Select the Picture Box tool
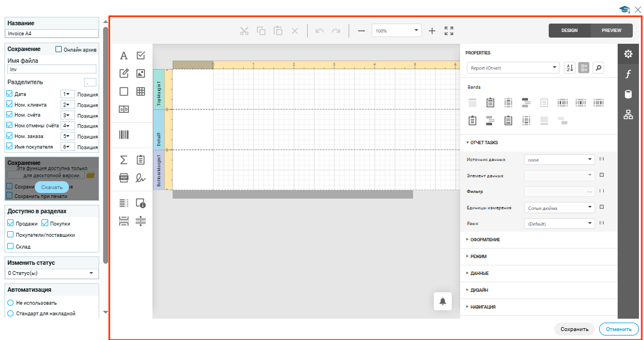 tap(141, 73)
